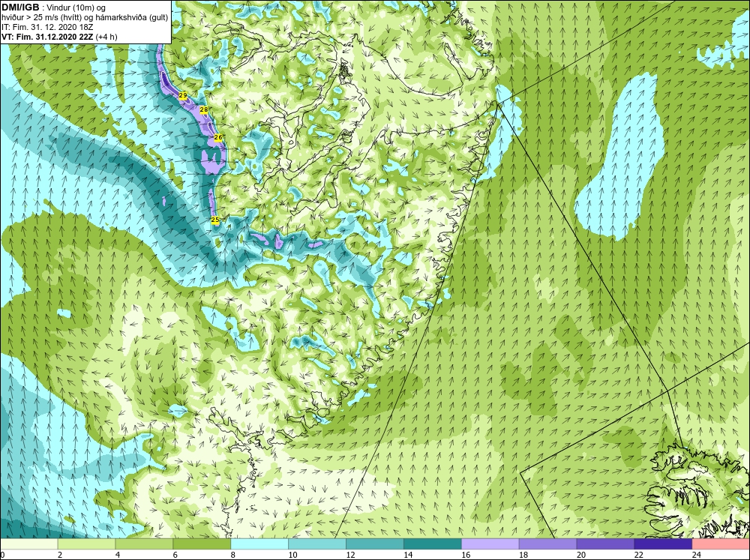Click the legend scale value 8
The width and height of the screenshot is (750, 560).
click(x=233, y=555)
